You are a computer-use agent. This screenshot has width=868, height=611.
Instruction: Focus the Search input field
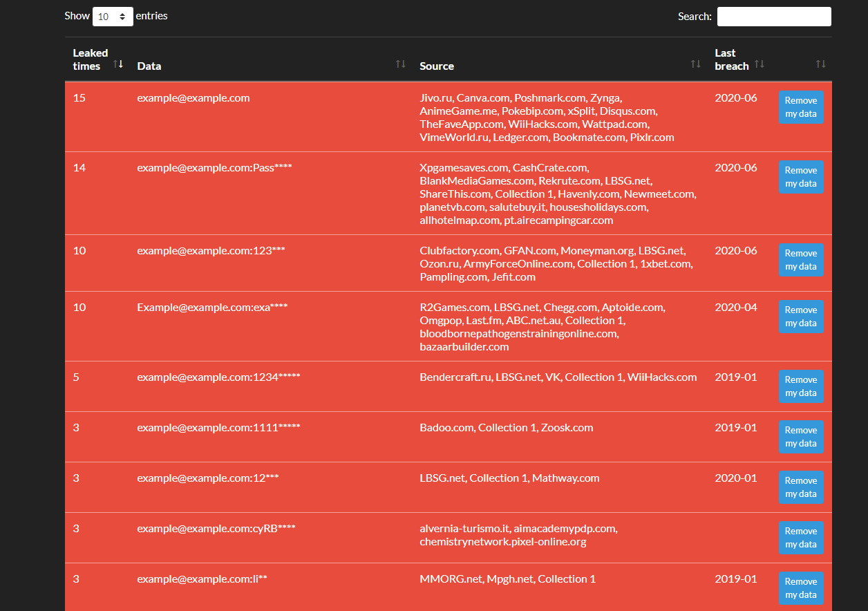coord(774,17)
